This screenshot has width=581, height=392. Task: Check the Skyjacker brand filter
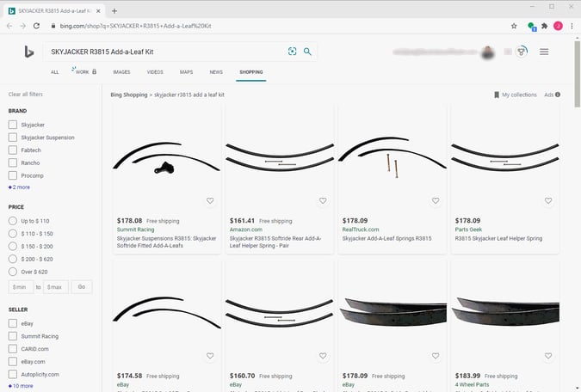tap(13, 125)
